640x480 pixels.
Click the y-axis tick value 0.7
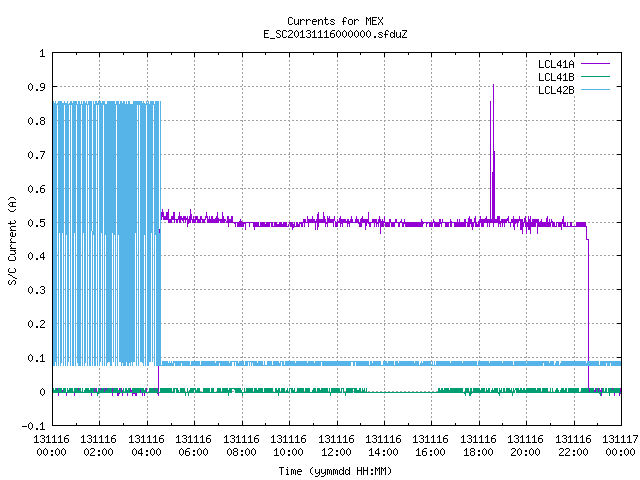click(x=36, y=155)
